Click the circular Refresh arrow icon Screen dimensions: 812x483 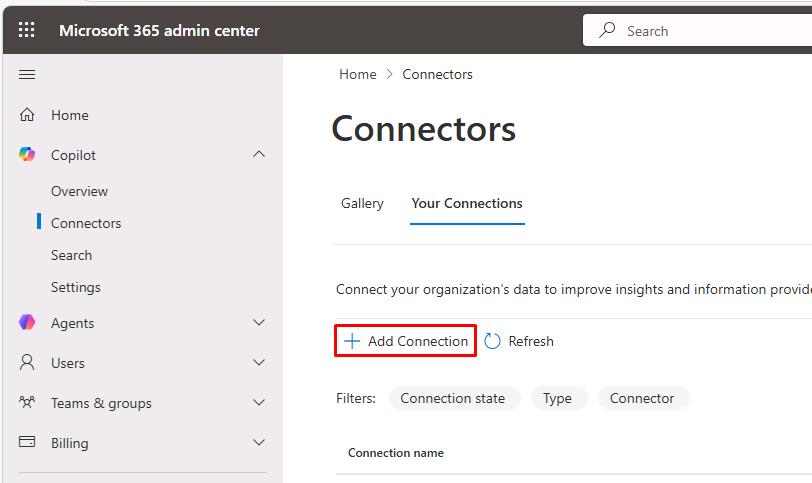click(x=492, y=341)
